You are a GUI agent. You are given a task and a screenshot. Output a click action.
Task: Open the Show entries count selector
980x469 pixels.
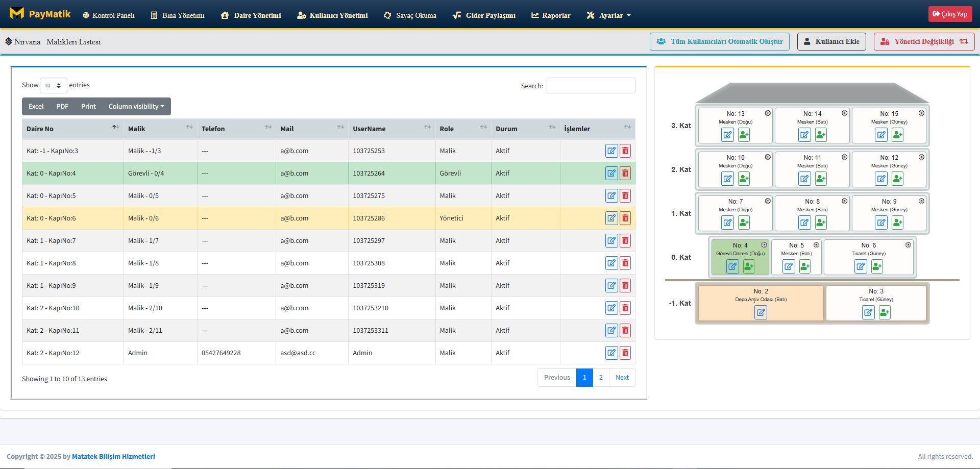53,86
